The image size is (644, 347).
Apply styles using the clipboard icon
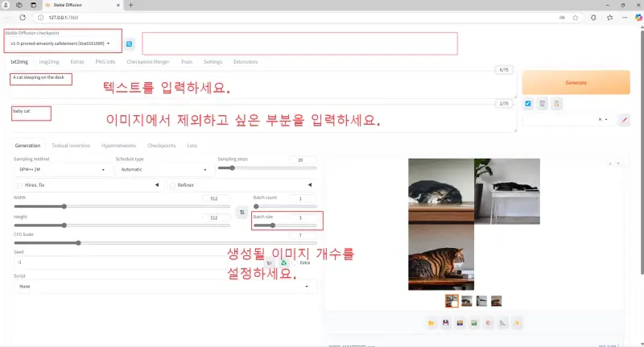point(556,104)
